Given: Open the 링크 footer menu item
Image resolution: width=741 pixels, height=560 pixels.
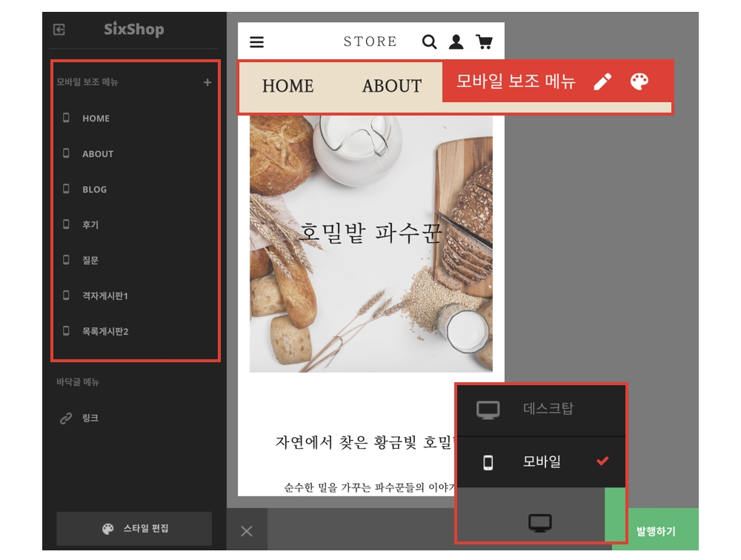Looking at the screenshot, I should [90, 419].
